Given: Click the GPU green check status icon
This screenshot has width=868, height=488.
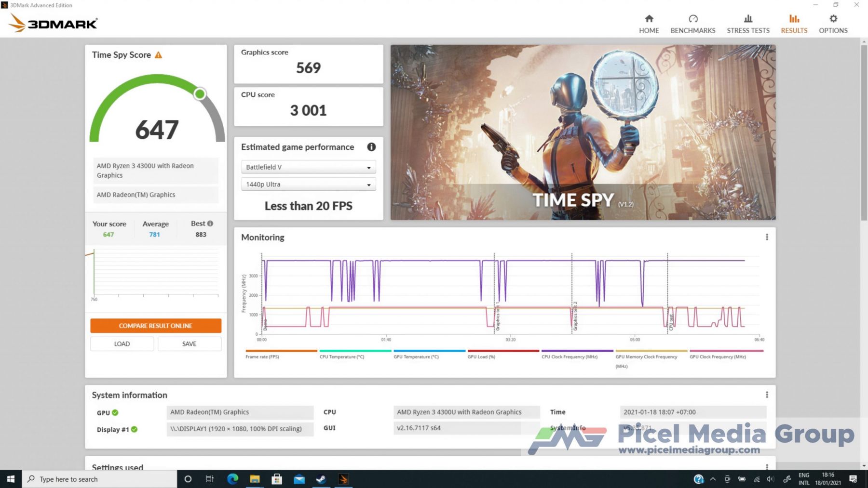Looking at the screenshot, I should (x=115, y=412).
